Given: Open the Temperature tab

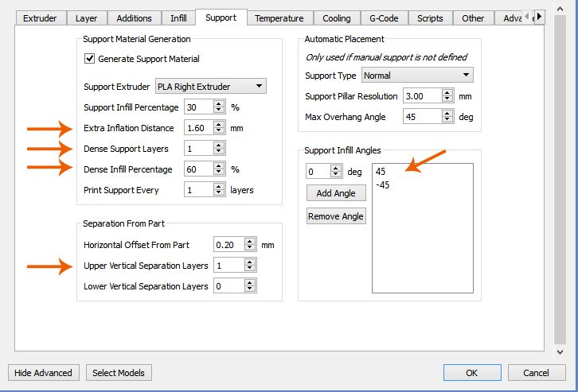Looking at the screenshot, I should pyautogui.click(x=279, y=18).
